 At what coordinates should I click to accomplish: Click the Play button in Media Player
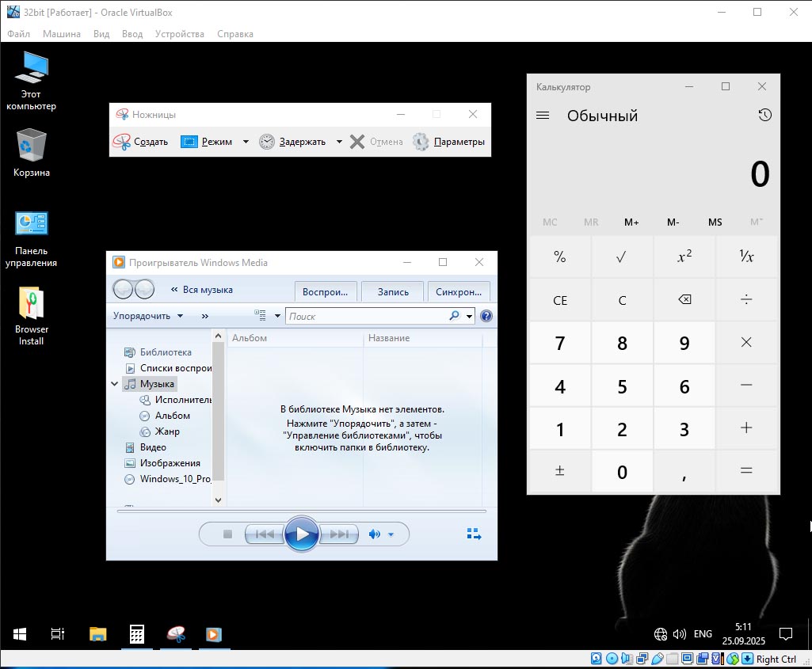pyautogui.click(x=301, y=534)
